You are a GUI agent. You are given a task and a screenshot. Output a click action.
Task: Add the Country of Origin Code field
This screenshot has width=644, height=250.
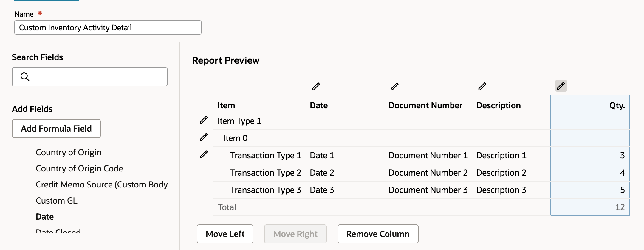pyautogui.click(x=79, y=168)
